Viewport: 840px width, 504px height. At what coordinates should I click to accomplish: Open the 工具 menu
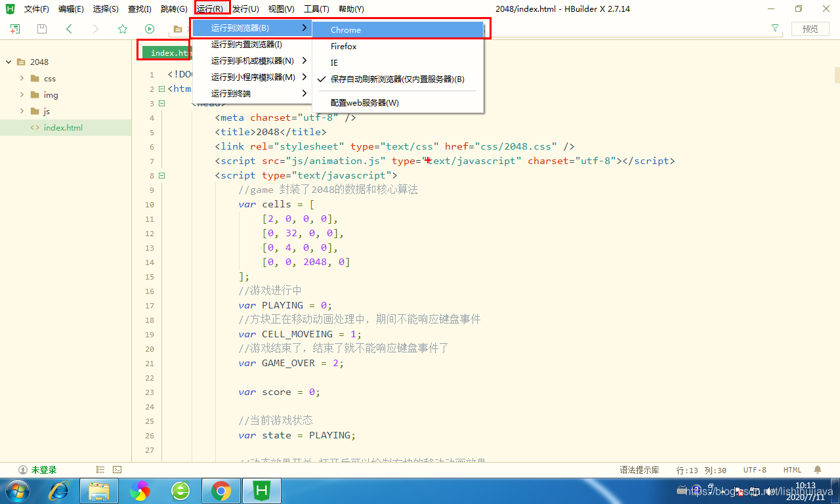[x=316, y=9]
